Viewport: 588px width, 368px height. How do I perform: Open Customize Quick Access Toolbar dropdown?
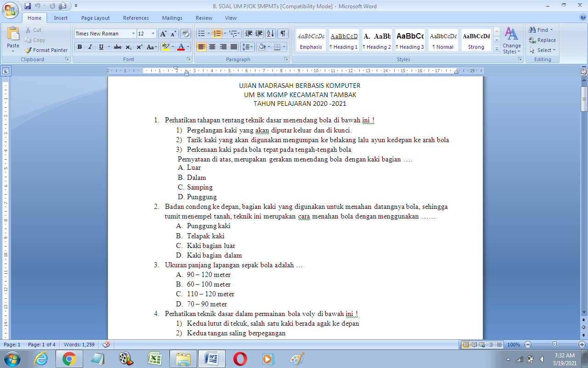(76, 6)
